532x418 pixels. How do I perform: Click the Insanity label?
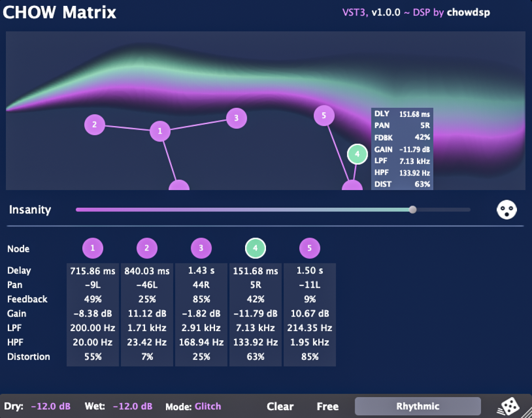click(x=30, y=210)
